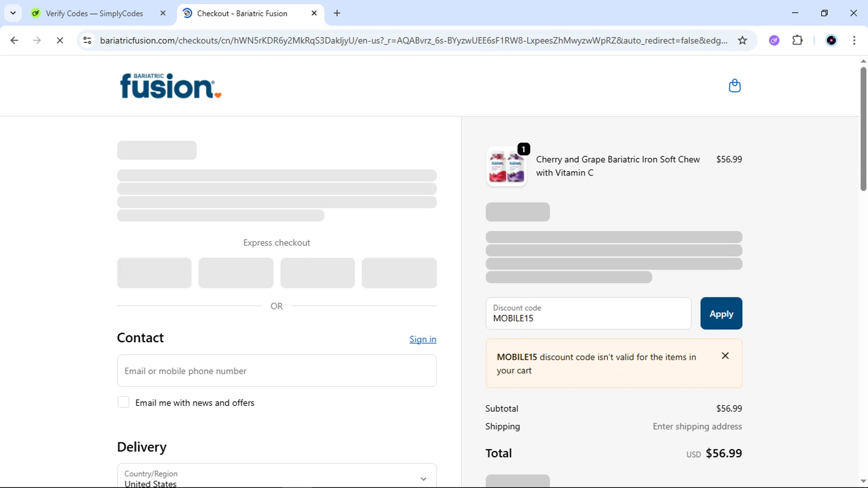
Task: Click the Enter shipping address text
Action: click(x=697, y=426)
